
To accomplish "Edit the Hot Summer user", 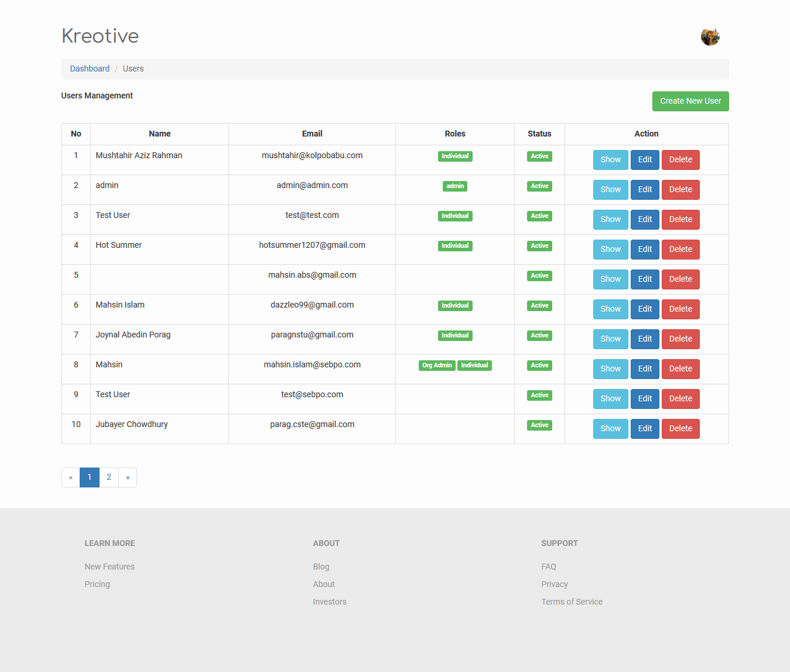I will tap(645, 250).
